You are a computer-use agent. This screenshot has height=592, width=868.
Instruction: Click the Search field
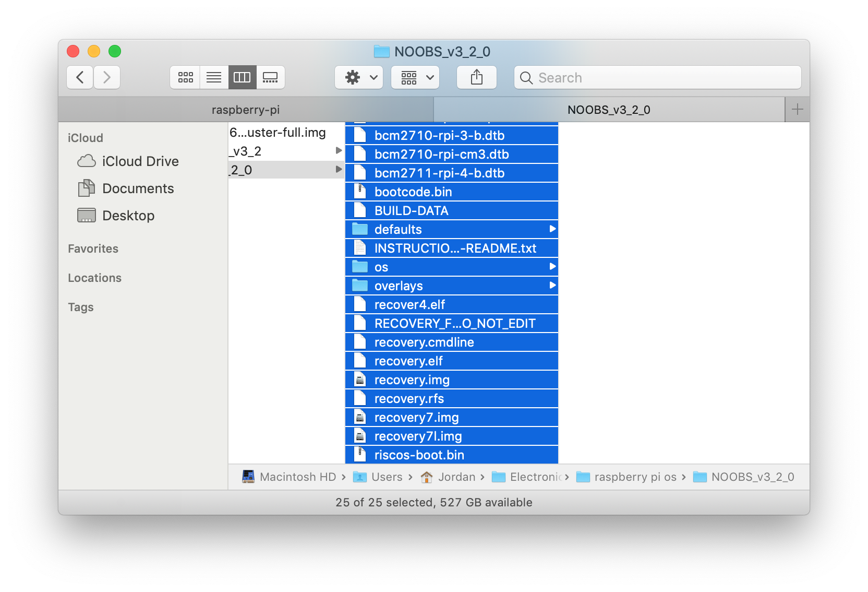657,77
